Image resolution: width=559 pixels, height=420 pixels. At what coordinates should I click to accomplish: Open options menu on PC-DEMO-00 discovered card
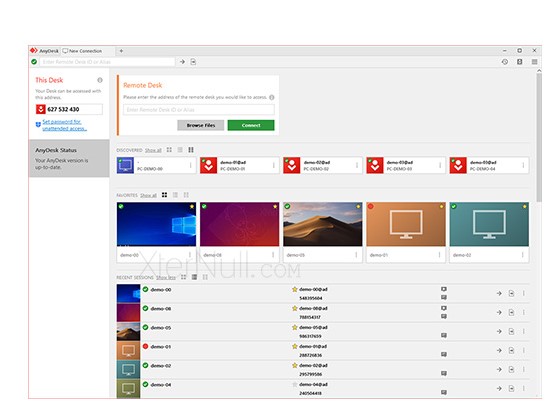(190, 165)
